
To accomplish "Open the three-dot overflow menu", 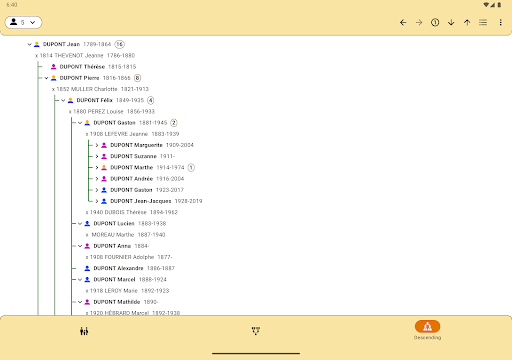I will pyautogui.click(x=500, y=22).
